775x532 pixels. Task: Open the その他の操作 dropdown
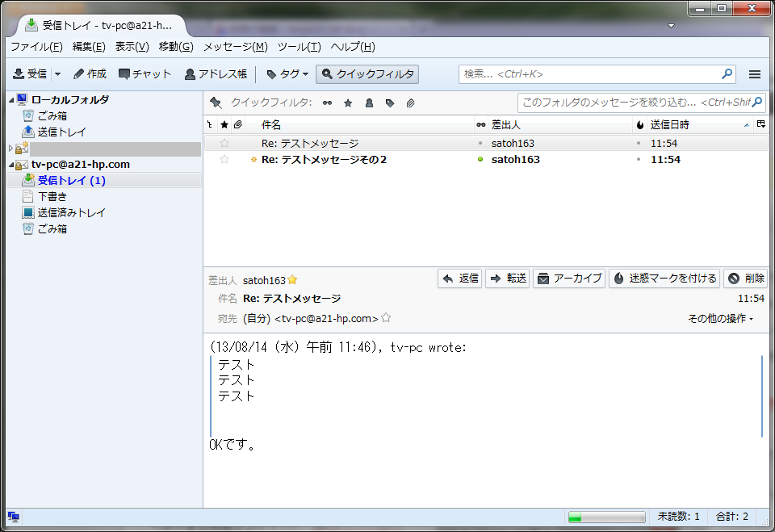click(x=721, y=319)
